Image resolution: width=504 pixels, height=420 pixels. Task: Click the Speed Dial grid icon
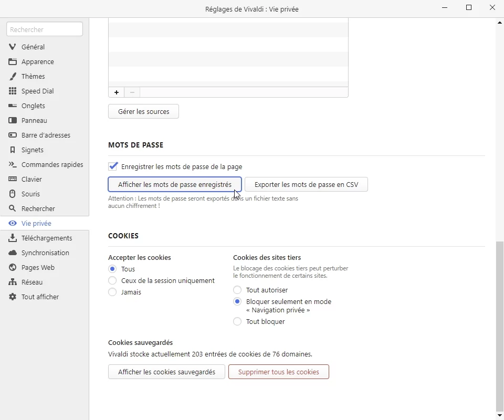13,91
